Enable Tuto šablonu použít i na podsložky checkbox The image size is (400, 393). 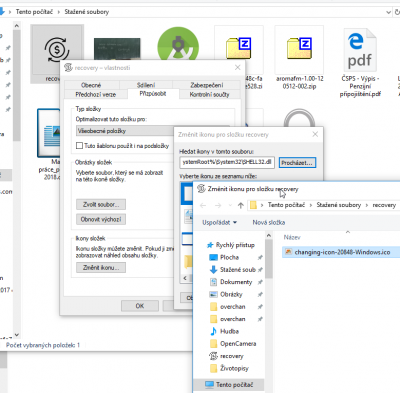(79, 146)
